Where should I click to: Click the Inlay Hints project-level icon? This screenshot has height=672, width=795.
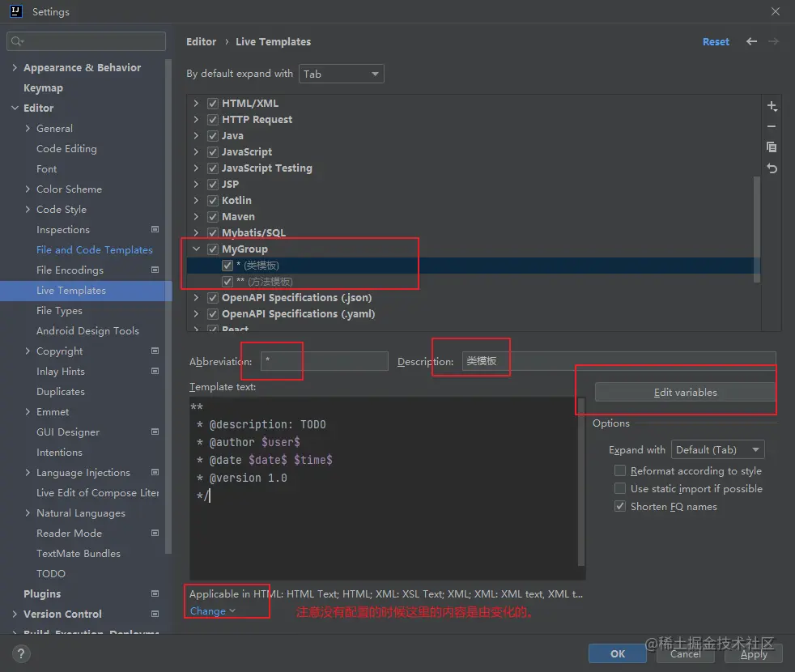point(155,371)
